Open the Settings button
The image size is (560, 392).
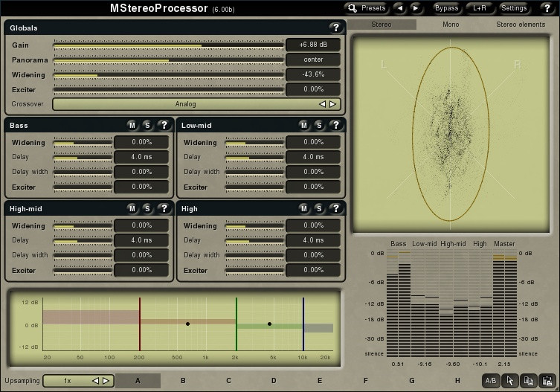pyautogui.click(x=514, y=8)
